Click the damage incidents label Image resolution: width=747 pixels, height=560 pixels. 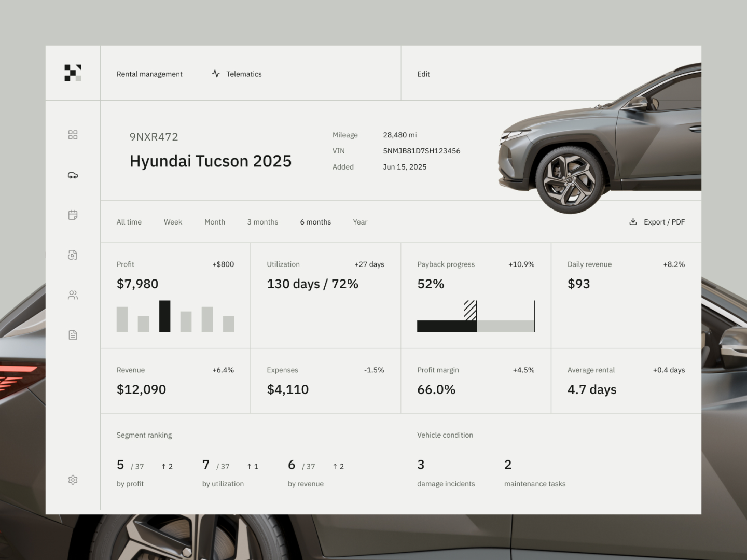pyautogui.click(x=446, y=484)
